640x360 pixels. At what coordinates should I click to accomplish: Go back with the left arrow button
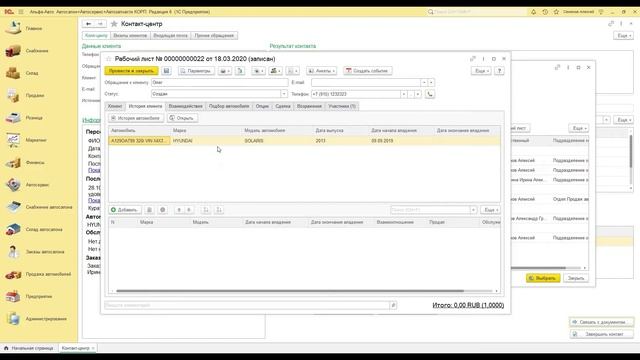(x=88, y=24)
